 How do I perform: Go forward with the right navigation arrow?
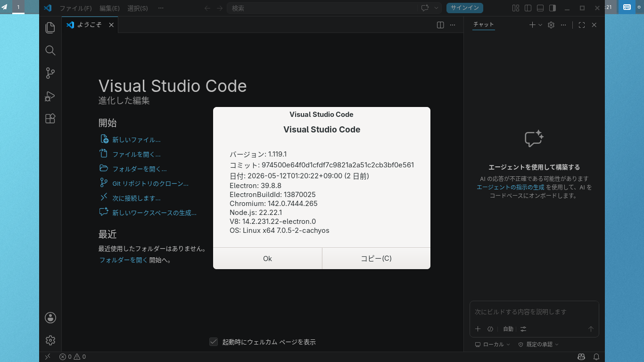220,8
